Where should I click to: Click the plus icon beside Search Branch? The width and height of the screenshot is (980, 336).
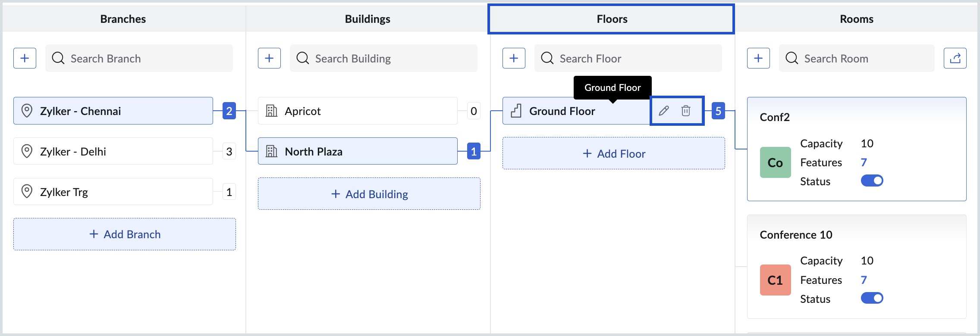pyautogui.click(x=25, y=58)
